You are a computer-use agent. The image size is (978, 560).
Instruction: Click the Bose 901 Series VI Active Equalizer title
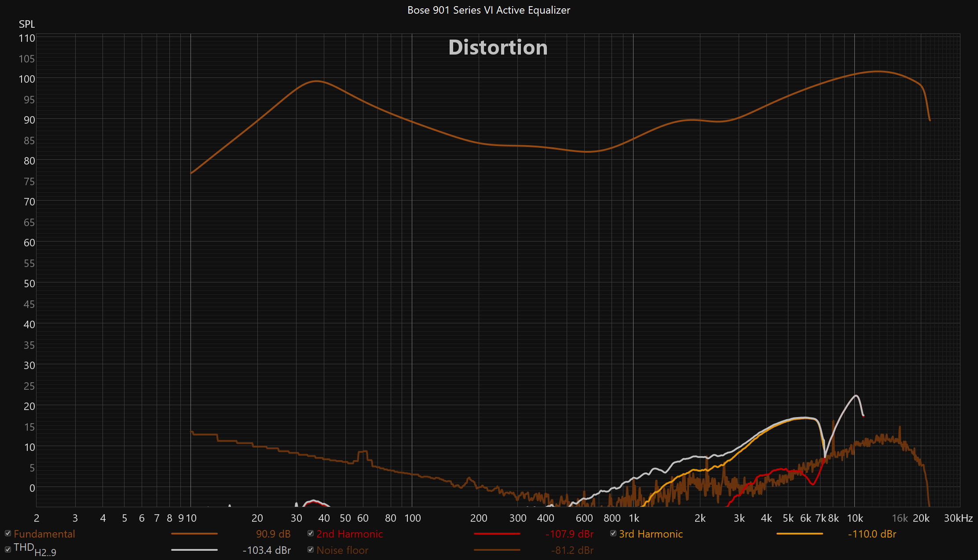tap(489, 10)
